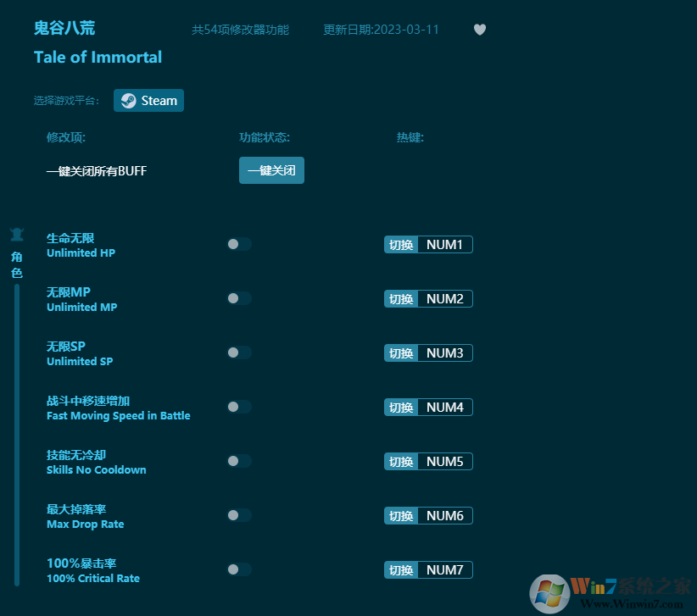The width and height of the screenshot is (697, 616).
Task: Click the heart favorite icon
Action: [x=480, y=29]
